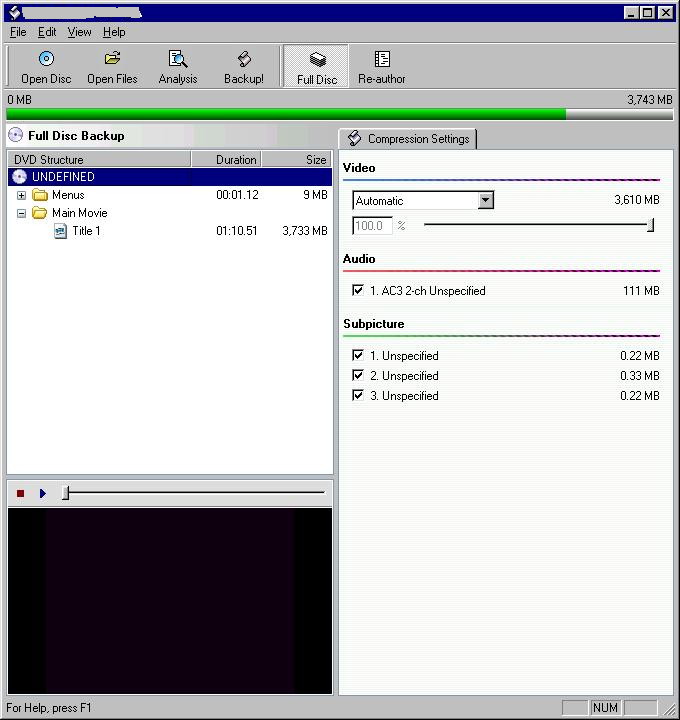Open the File menu
This screenshot has height=720, width=680.
18,32
